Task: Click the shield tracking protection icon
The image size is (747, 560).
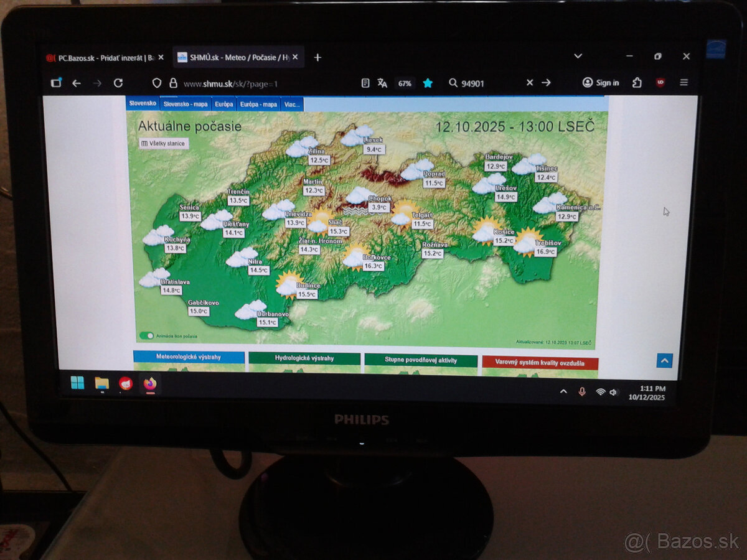Action: pyautogui.click(x=157, y=83)
